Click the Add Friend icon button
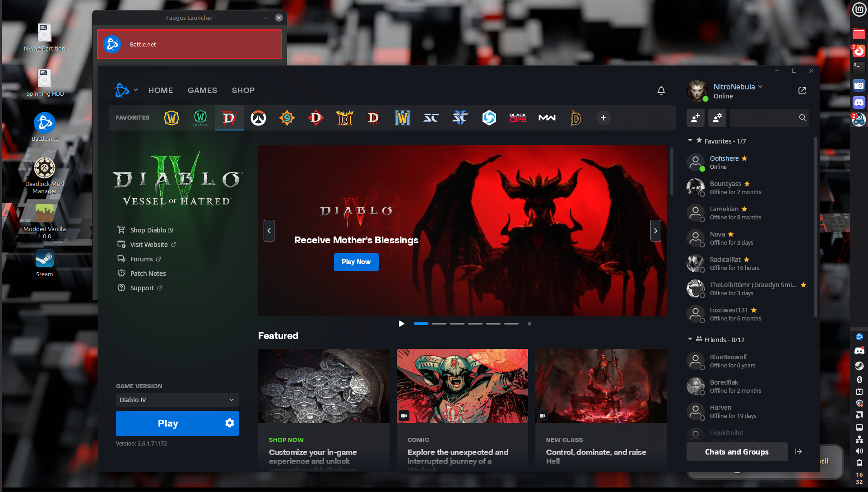868x492 pixels. [x=695, y=118]
